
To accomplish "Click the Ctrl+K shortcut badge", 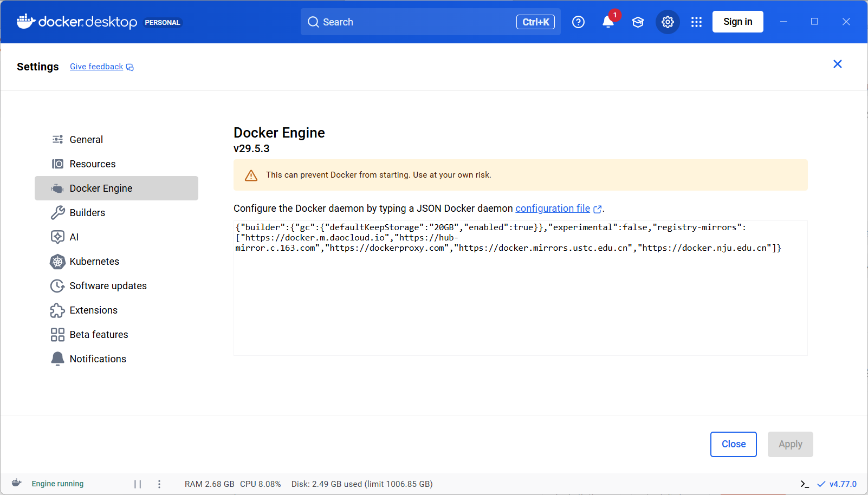I will pyautogui.click(x=535, y=22).
